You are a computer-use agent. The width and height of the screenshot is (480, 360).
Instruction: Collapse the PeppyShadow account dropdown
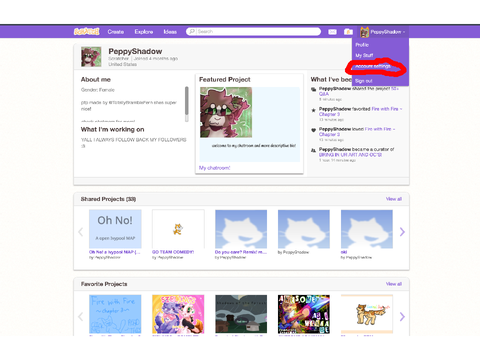tap(382, 32)
